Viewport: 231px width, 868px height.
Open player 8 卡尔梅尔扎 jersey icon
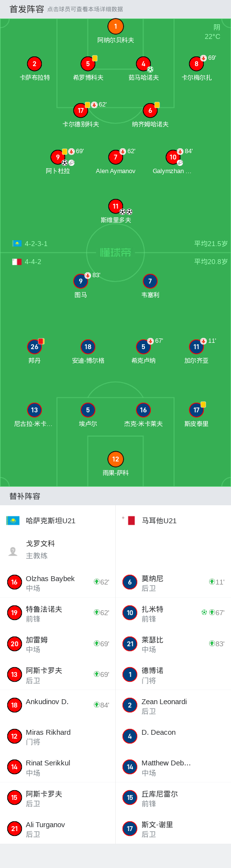(x=196, y=64)
